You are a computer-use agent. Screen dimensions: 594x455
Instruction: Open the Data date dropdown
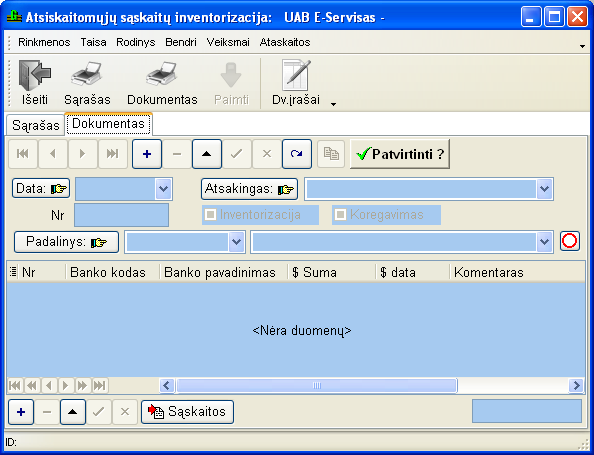pos(164,189)
